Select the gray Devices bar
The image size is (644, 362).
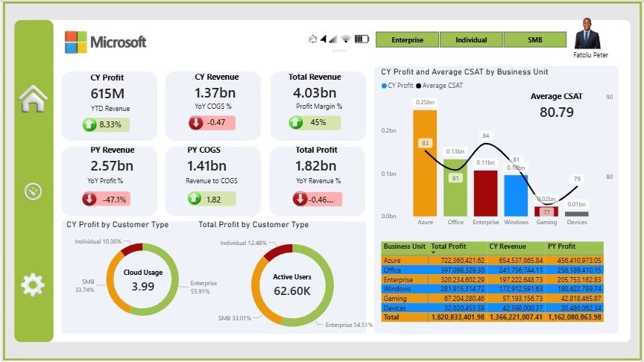coord(577,214)
